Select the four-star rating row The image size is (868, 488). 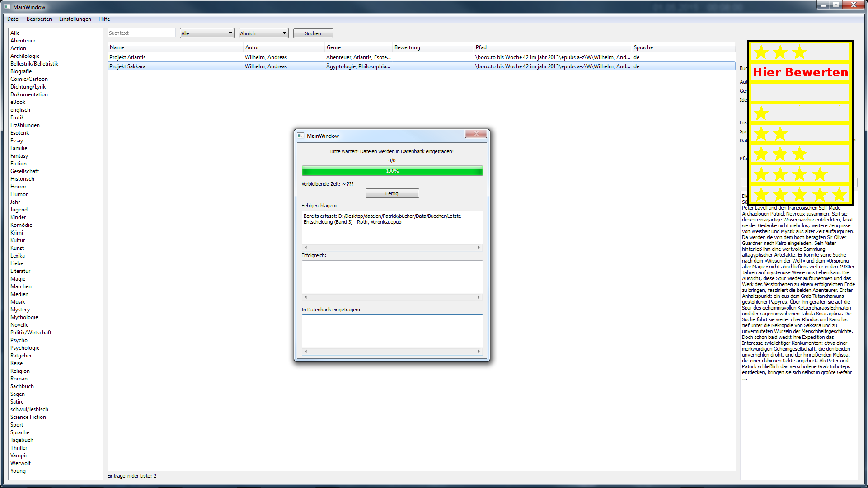click(x=800, y=174)
